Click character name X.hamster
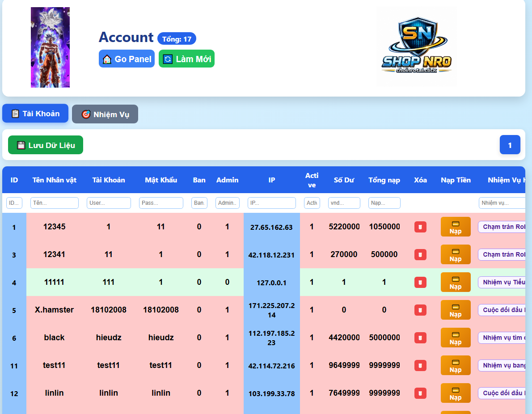This screenshot has height=414, width=532. 54,310
